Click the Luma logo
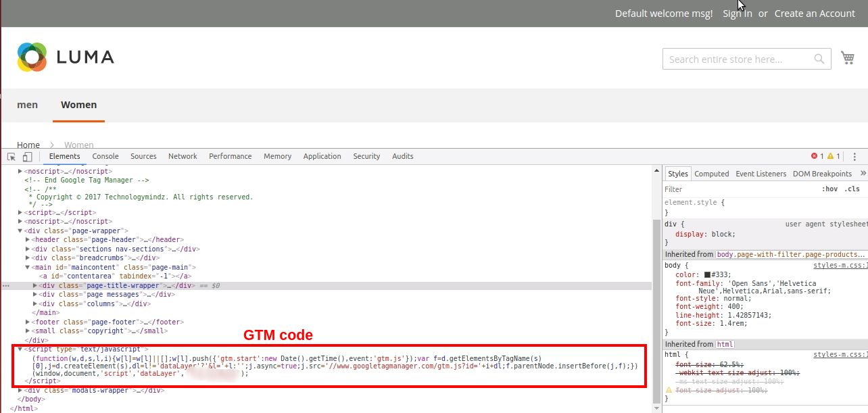Screen dimensions: 868x413 click(66, 57)
